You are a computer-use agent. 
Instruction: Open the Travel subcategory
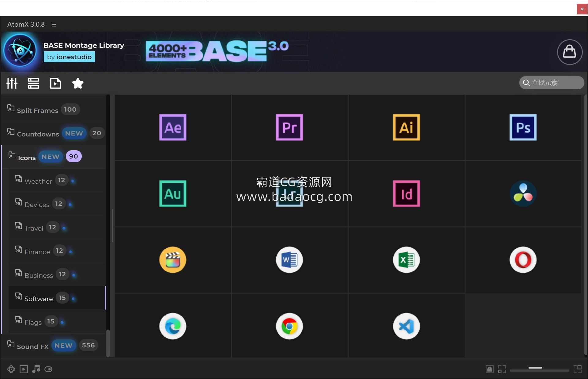[x=57, y=228]
